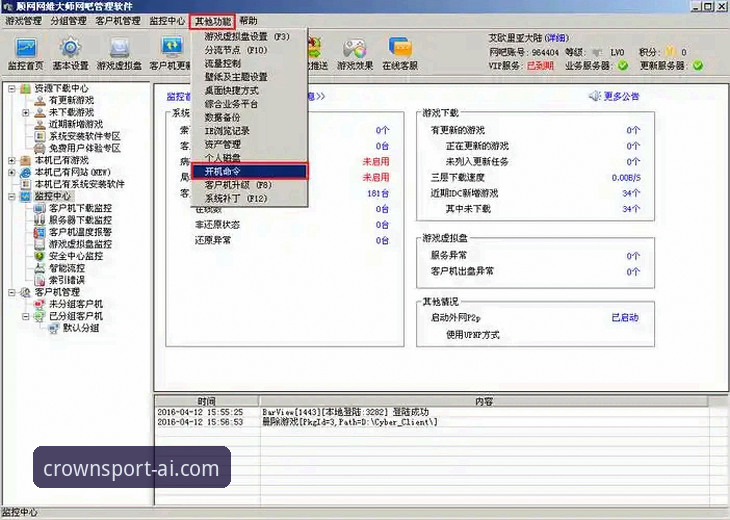Open the 监控中心 menu in menu bar
Image resolution: width=730 pixels, height=520 pixels.
[167, 21]
